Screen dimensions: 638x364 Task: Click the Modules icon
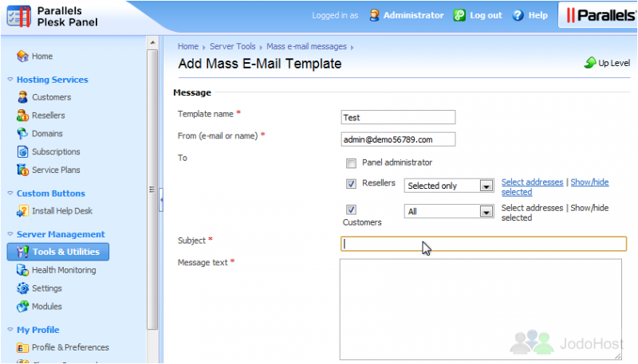click(22, 307)
